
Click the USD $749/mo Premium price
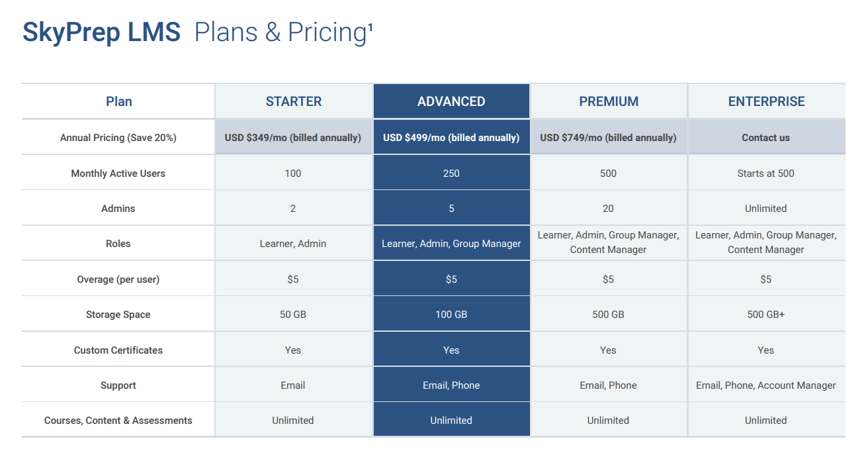click(608, 138)
